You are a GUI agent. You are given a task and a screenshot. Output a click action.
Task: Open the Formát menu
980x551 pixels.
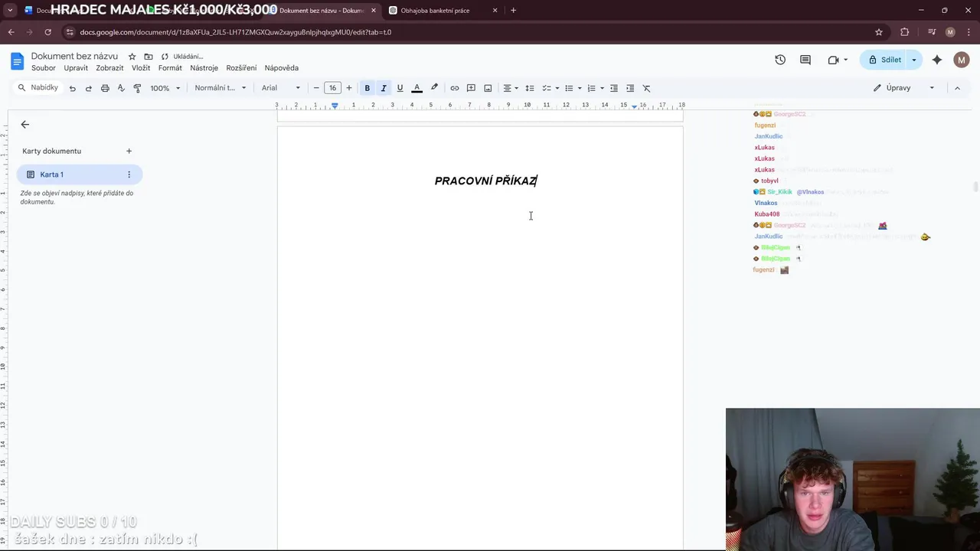pos(170,68)
